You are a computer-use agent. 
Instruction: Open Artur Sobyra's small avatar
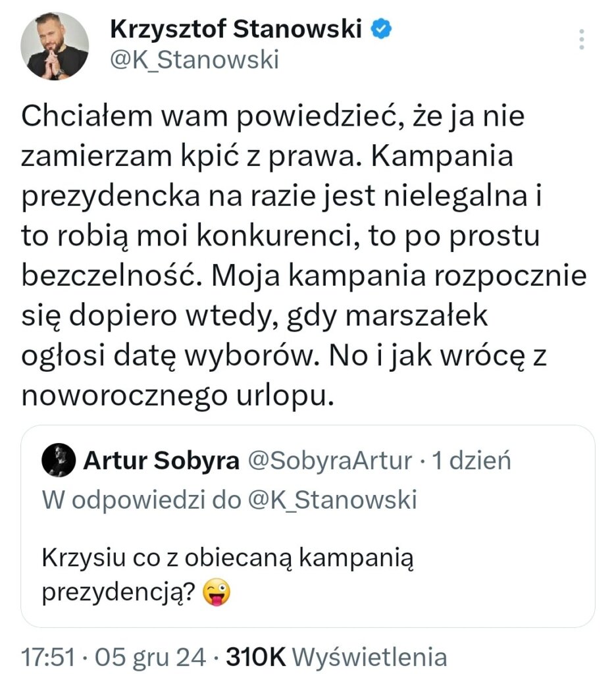59,460
